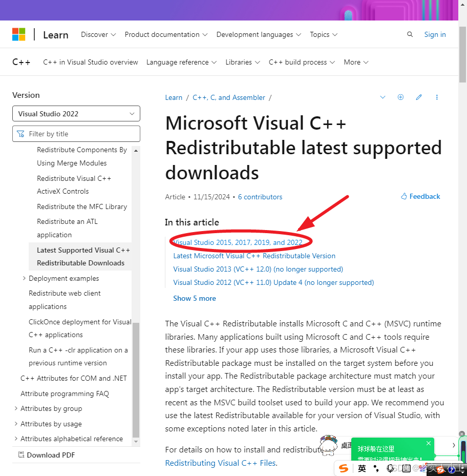Click the thumbs-up Feedback icon
Viewport: 467px width, 476px height.
pyautogui.click(x=404, y=196)
